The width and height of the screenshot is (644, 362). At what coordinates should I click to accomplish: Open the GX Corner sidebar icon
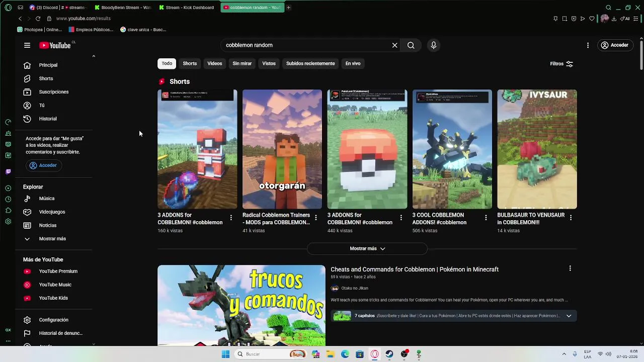(x=8, y=330)
